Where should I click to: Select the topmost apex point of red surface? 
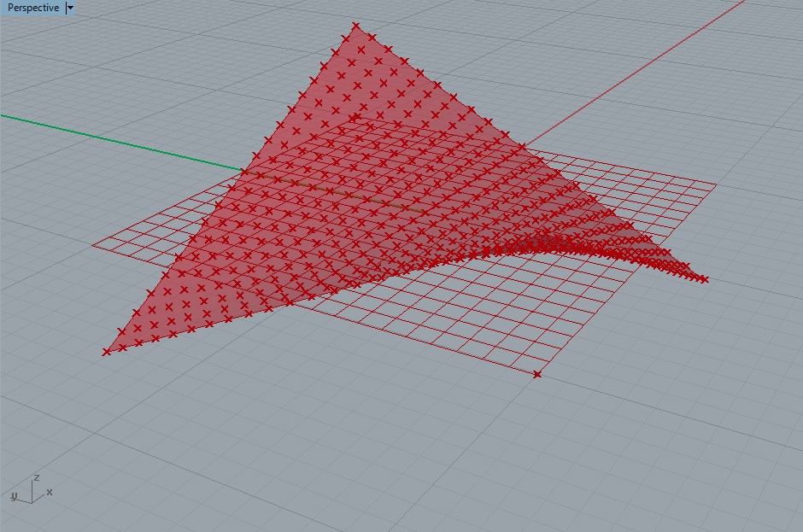pos(355,26)
